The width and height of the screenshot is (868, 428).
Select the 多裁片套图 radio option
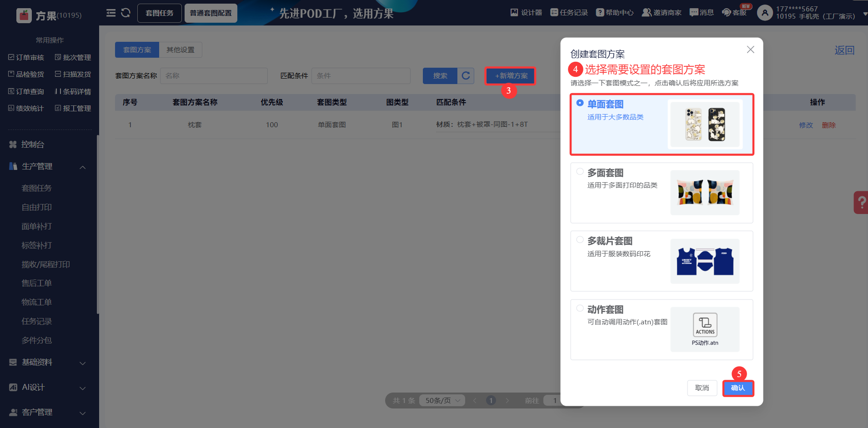point(580,239)
